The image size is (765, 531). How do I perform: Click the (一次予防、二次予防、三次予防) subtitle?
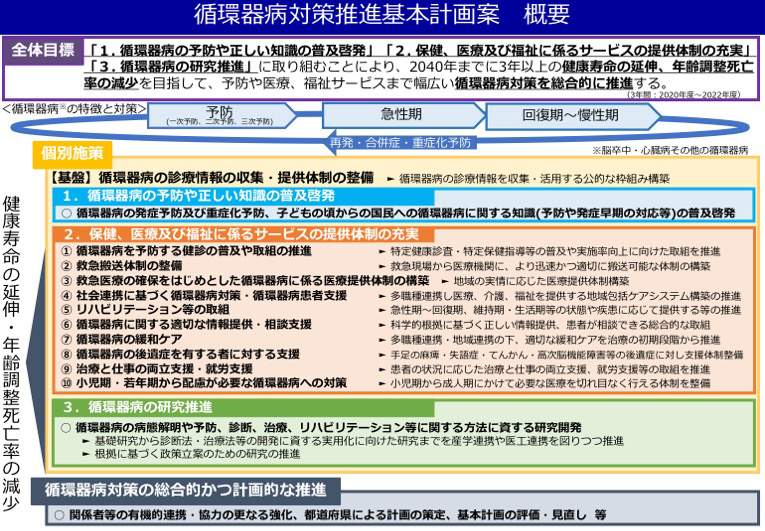tap(219, 122)
